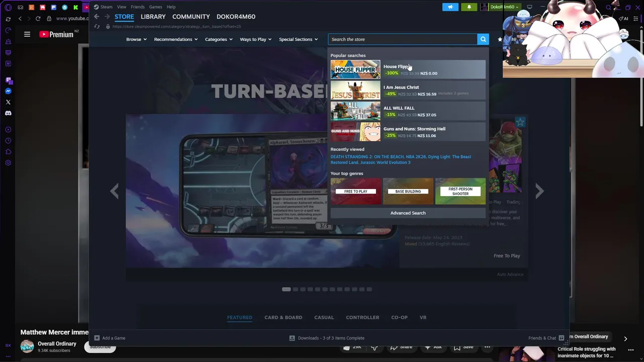Save the YouTube video
The width and height of the screenshot is (644, 362).
coord(464,347)
